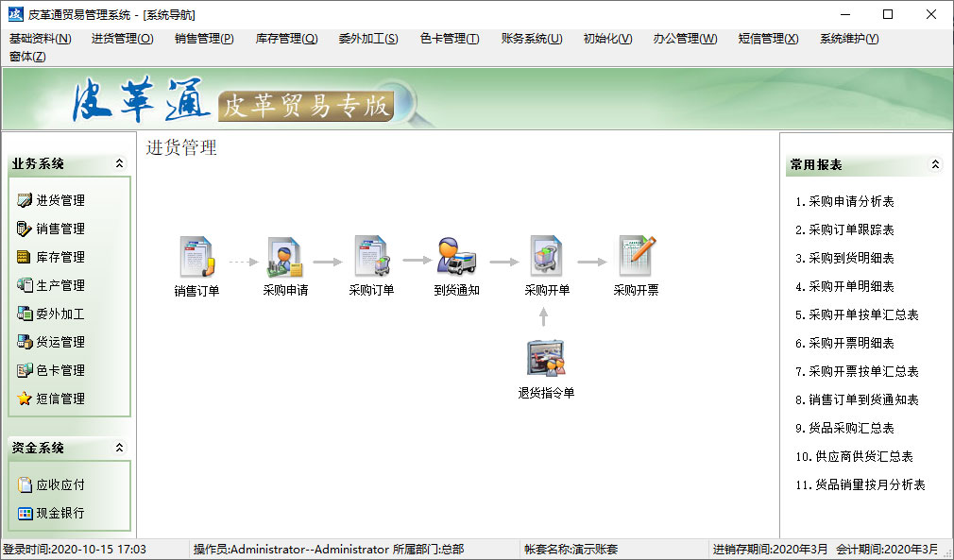Open the 销售订单 workflow icon
954x560 pixels.
[197, 257]
